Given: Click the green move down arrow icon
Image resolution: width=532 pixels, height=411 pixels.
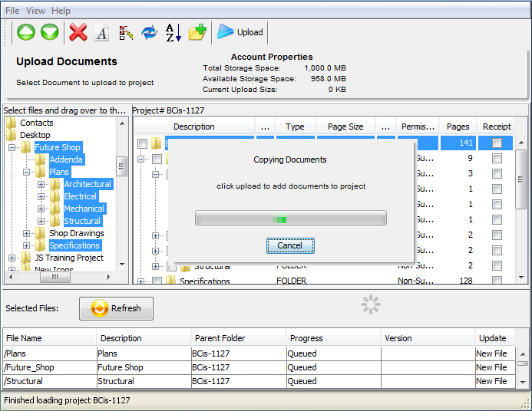Looking at the screenshot, I should point(49,32).
